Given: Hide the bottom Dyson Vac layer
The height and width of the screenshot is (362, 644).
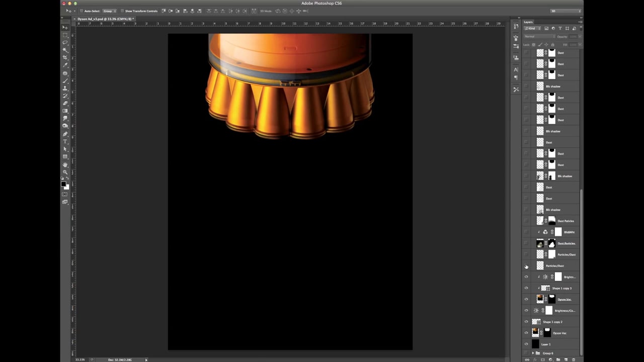Looking at the screenshot, I should click(x=526, y=333).
